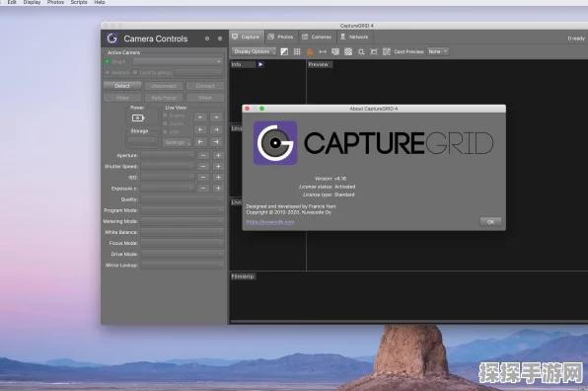The width and height of the screenshot is (588, 391).
Task: Decrease Aperture with the minus button
Action: pyautogui.click(x=203, y=155)
